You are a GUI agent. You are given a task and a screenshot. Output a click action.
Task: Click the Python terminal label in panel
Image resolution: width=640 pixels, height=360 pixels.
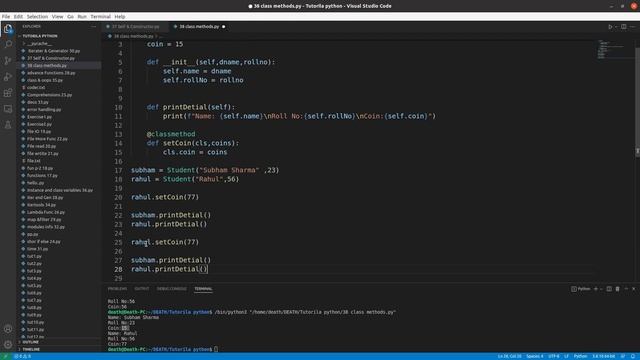click(581, 289)
